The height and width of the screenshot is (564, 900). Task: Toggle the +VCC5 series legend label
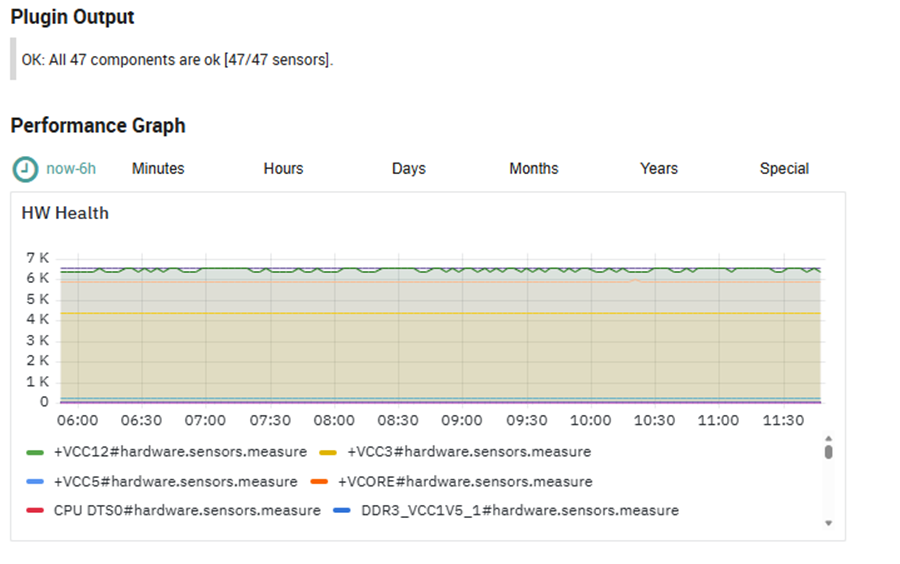point(175,482)
